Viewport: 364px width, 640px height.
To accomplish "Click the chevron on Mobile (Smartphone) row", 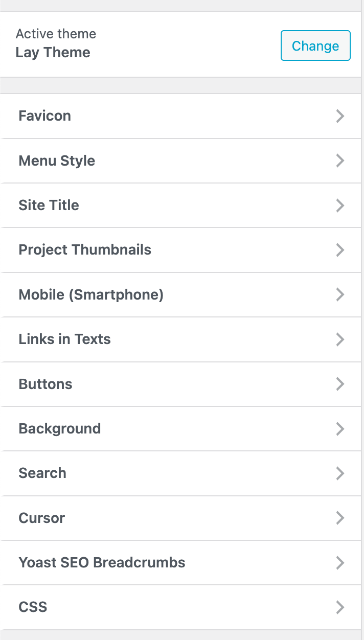I will (340, 295).
